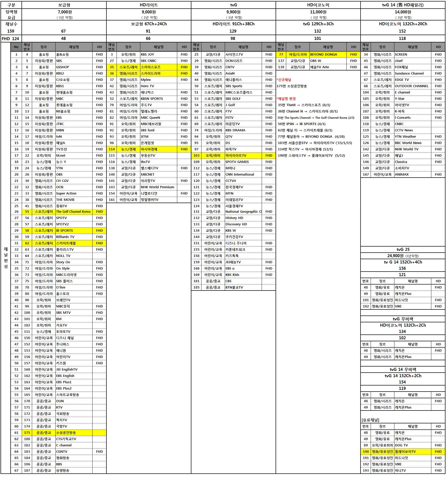Image resolution: width=448 pixels, height=483 pixels.
Task: Click The Golf Channel Korea cell
Action: (74, 211)
